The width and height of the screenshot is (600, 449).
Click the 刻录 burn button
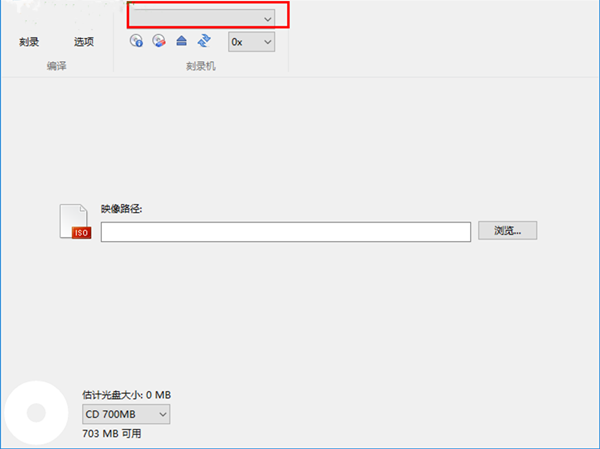coord(29,42)
